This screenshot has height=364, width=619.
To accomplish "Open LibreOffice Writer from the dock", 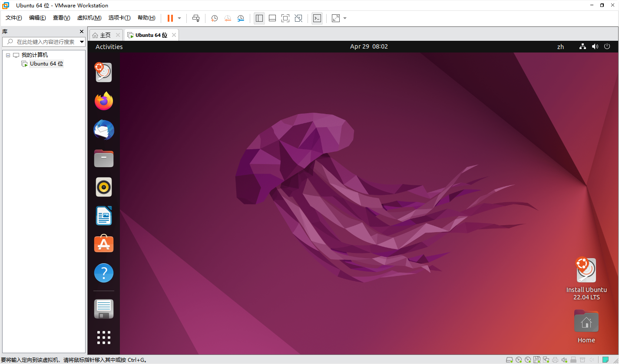I will click(104, 216).
